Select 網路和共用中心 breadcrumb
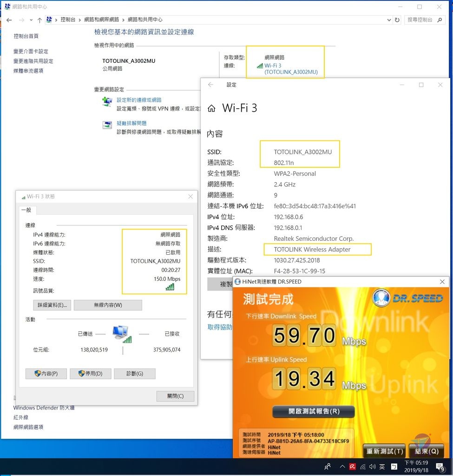 (x=145, y=20)
